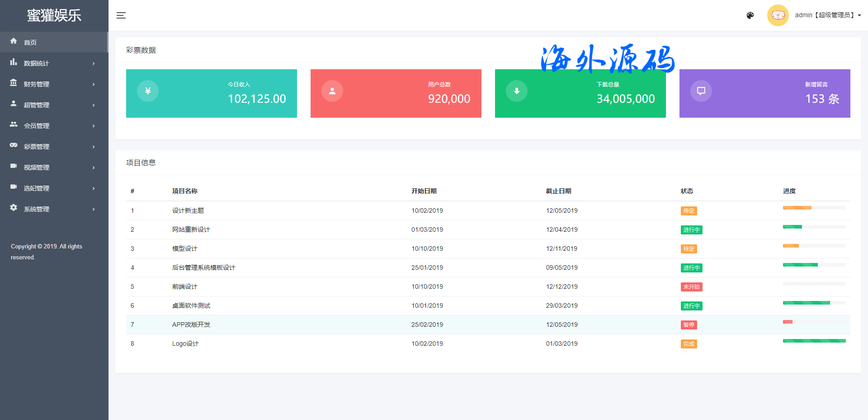
Task: Open the admin user dropdown menu
Action: (828, 15)
